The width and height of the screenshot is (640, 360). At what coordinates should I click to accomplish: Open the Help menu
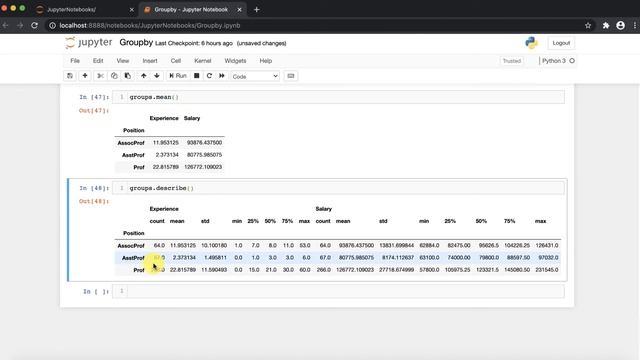point(266,61)
